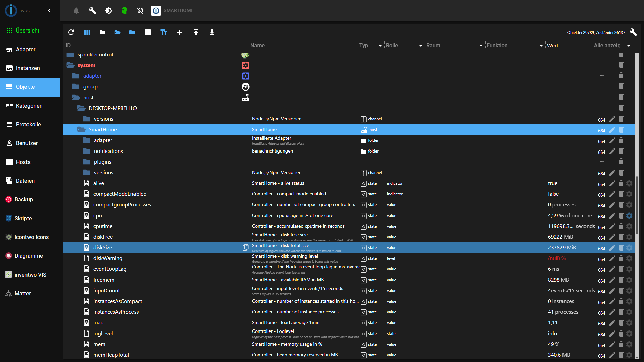644x362 pixels.
Task: Delete the sprinklecontrol folder
Action: [621, 55]
